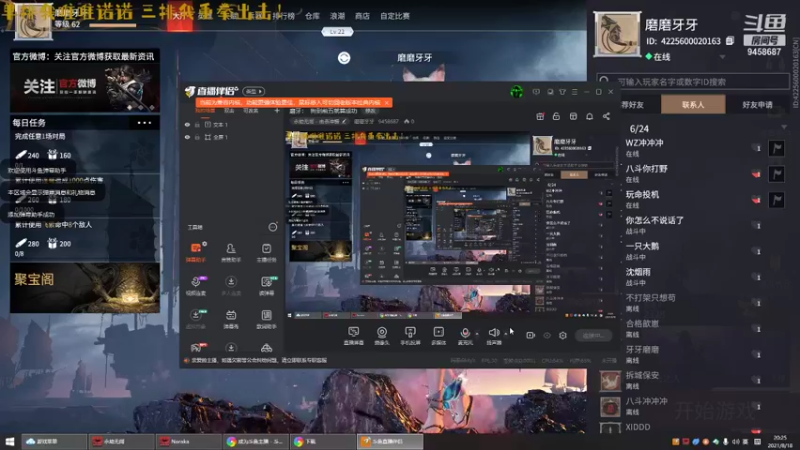
Task: Mute the 麦克风 microphone
Action: point(465,335)
